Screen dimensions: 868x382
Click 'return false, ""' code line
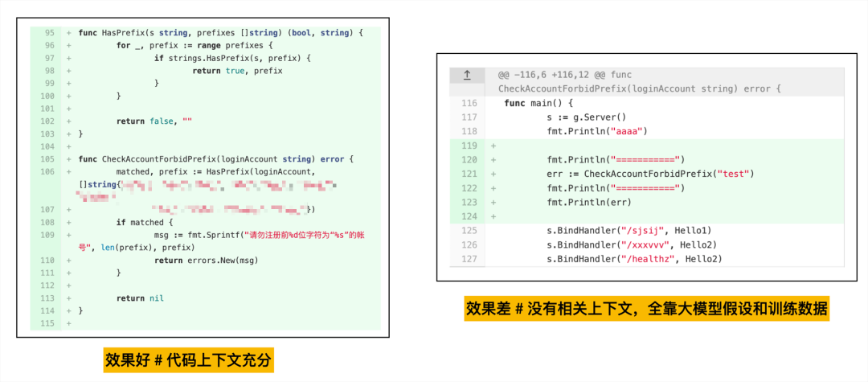click(x=154, y=121)
